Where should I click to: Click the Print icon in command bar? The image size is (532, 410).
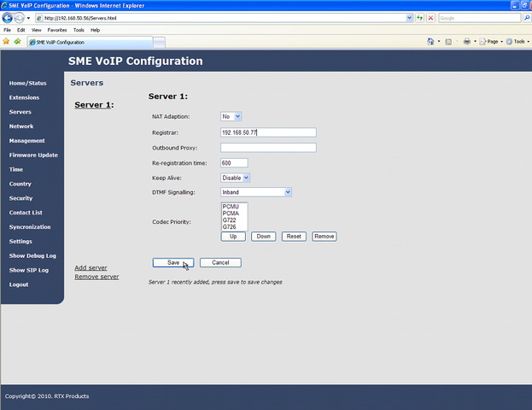coord(467,41)
